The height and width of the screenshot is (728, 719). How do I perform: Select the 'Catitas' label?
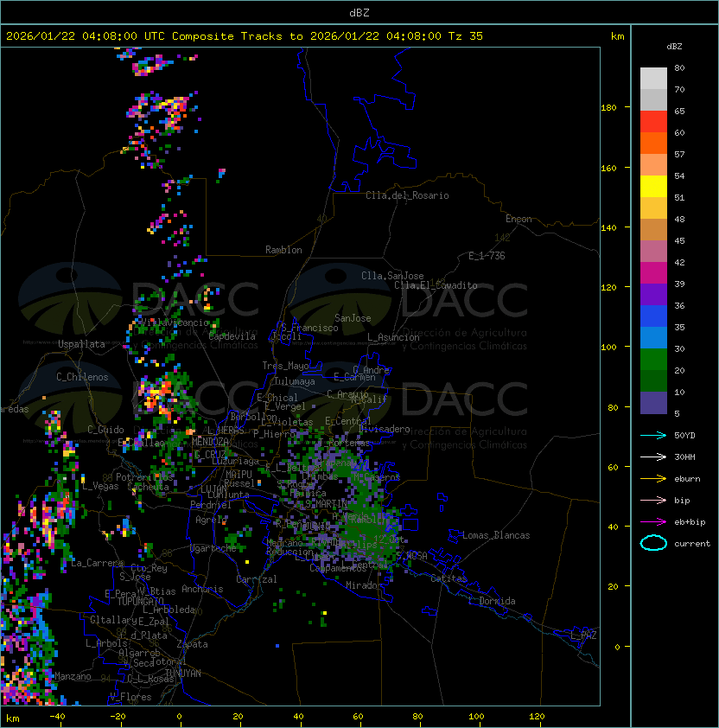[449, 578]
